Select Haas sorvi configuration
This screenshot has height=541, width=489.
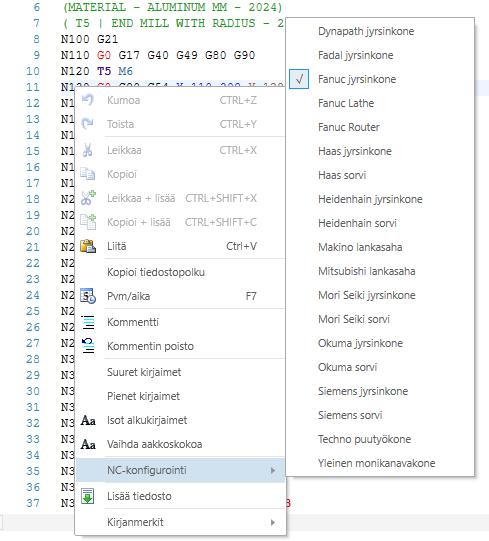(x=380, y=175)
